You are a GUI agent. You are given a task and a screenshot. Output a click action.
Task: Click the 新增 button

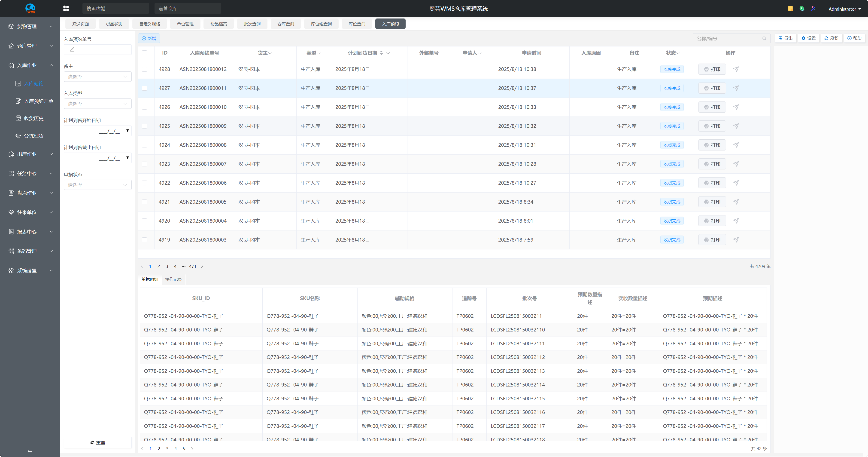149,38
